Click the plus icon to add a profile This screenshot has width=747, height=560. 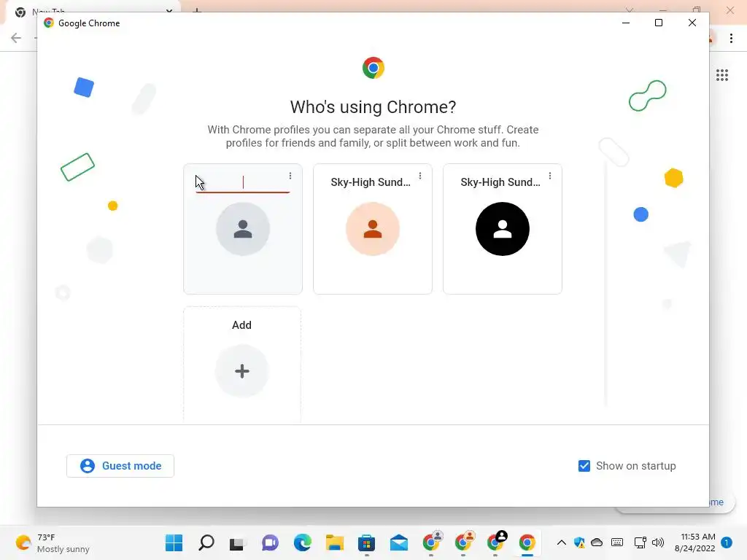(x=242, y=371)
